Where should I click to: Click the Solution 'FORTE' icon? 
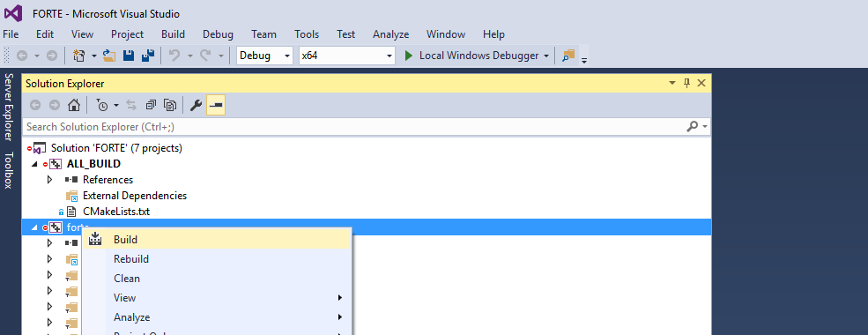coord(40,148)
